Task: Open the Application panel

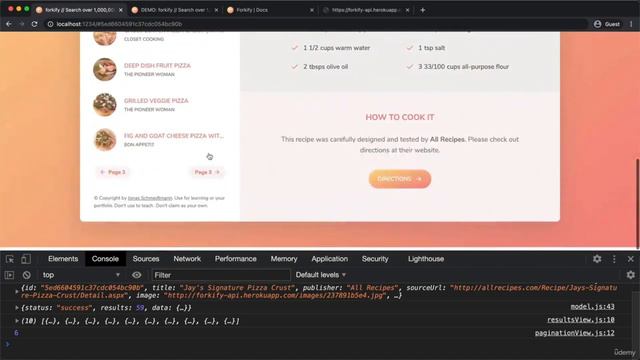Action: (329, 259)
